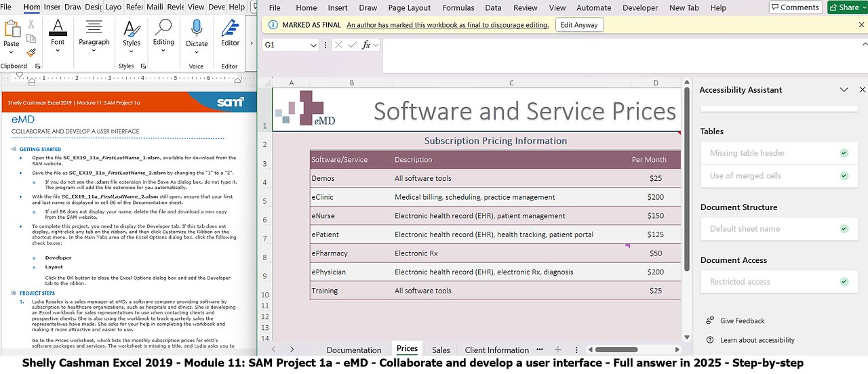868x374 pixels.
Task: Expand the Paste dropdown arrow in Word
Action: tap(12, 53)
